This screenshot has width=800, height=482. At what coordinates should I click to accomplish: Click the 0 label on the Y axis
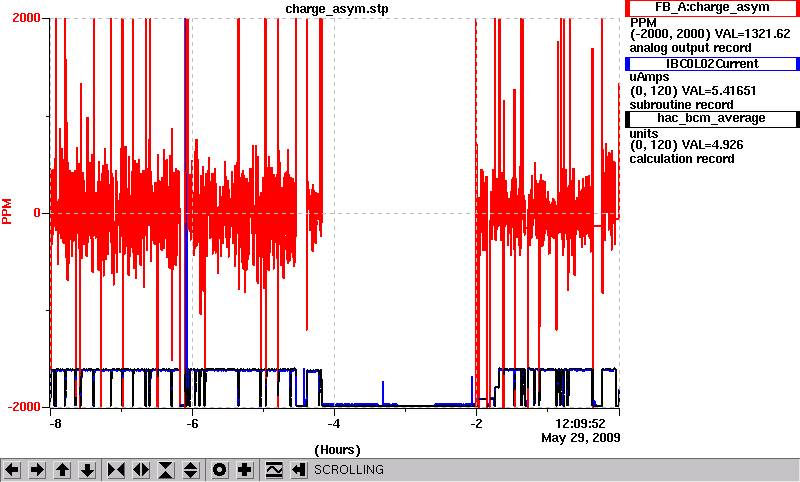(x=37, y=213)
